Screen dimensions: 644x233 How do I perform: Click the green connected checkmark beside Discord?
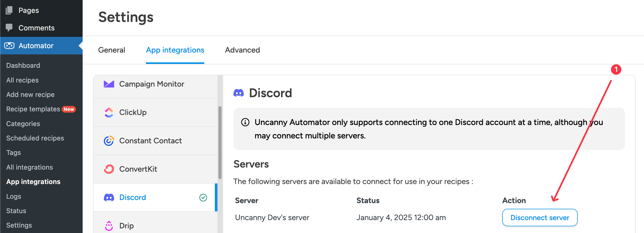(x=203, y=197)
